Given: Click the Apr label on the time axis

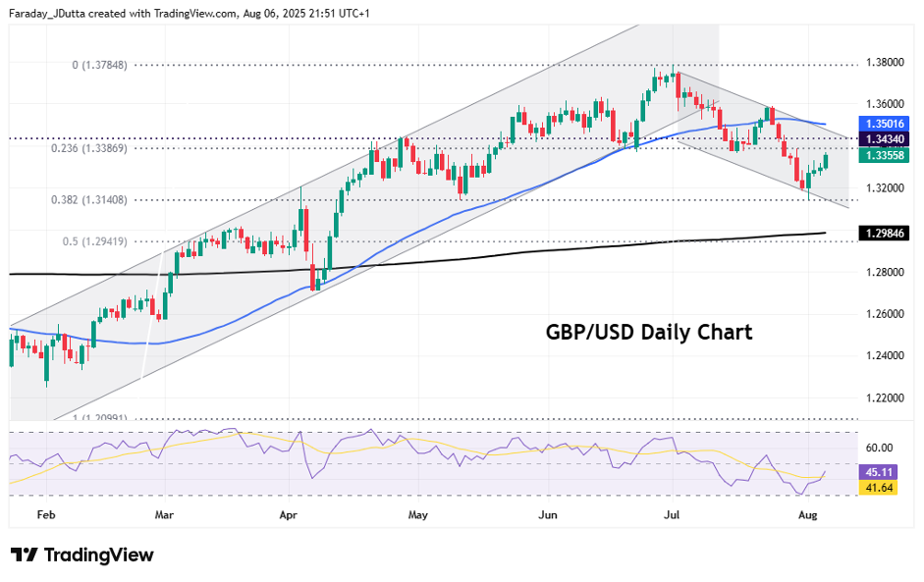Looking at the screenshot, I should tap(288, 514).
